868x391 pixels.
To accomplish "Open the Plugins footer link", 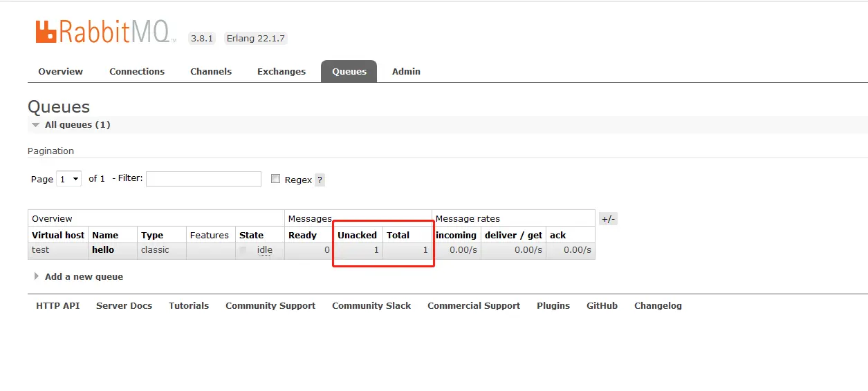I will click(553, 305).
